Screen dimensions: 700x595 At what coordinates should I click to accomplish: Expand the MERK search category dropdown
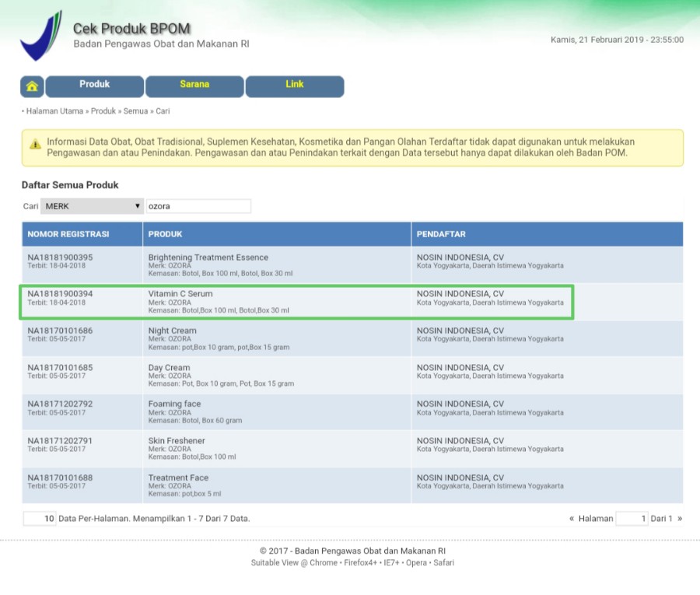tap(92, 206)
